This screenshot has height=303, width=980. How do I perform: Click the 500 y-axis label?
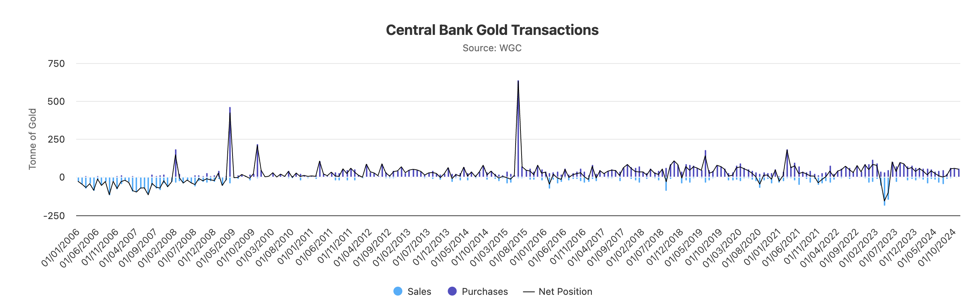pos(56,101)
